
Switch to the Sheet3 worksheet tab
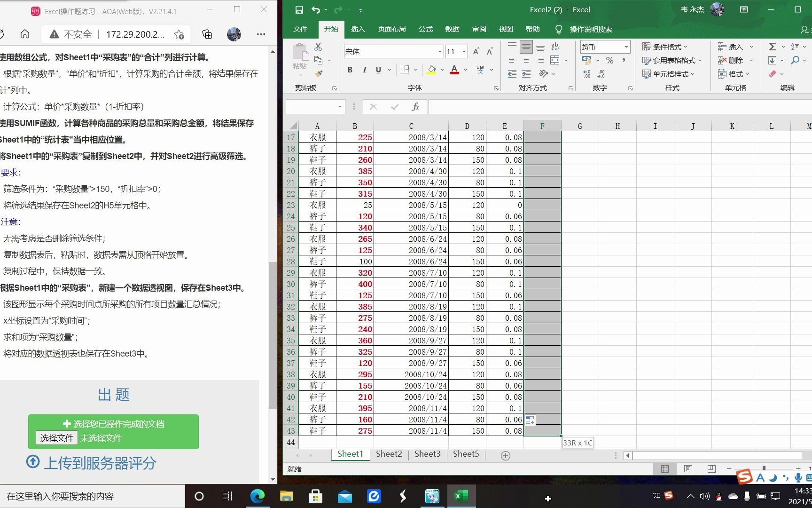point(427,454)
